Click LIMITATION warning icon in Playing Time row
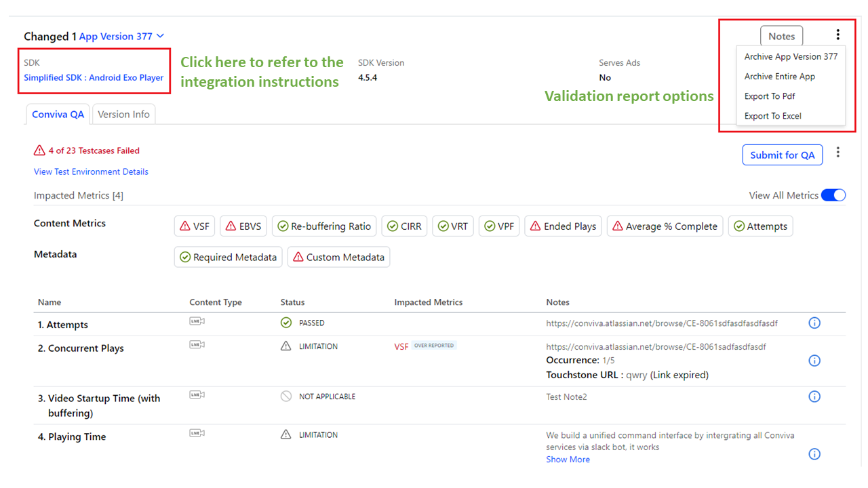The image size is (868, 488). [x=286, y=435]
